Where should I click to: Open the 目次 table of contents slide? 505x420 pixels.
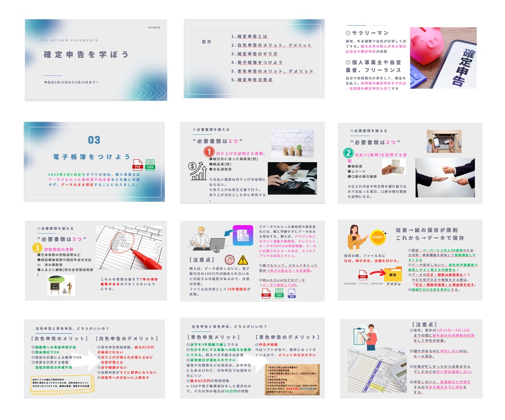coord(254,58)
